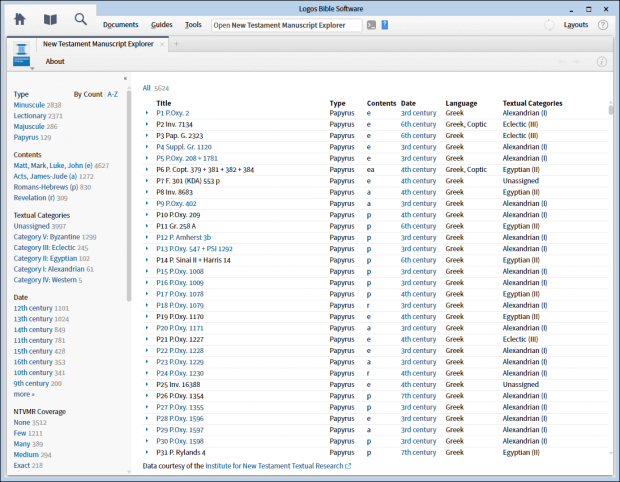Viewport: 620px width, 482px height.
Task: Expand the P18 P.Oxy. 1079 row
Action: 147,305
